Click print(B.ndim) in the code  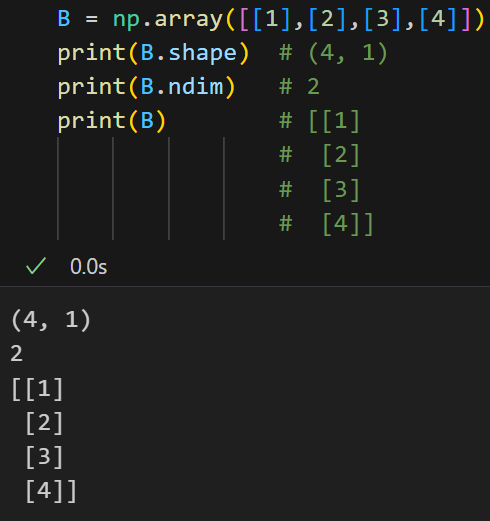(x=146, y=87)
